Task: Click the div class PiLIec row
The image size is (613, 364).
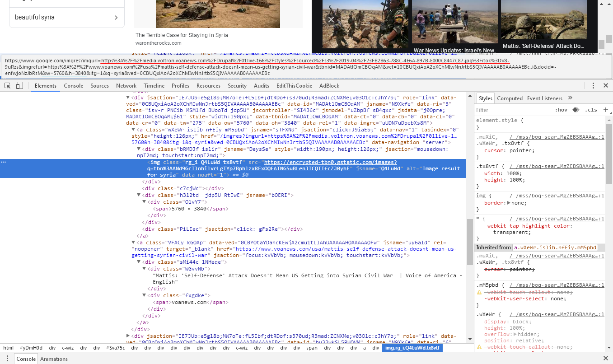Action: coord(222,229)
